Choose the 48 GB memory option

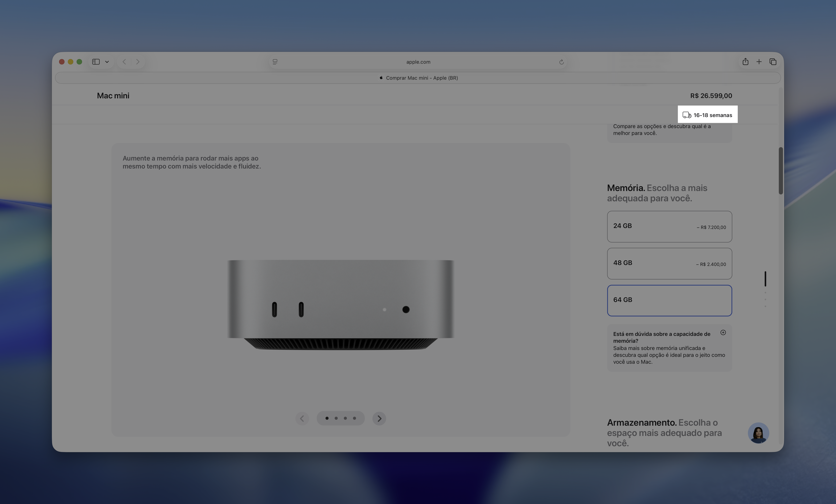point(669,263)
